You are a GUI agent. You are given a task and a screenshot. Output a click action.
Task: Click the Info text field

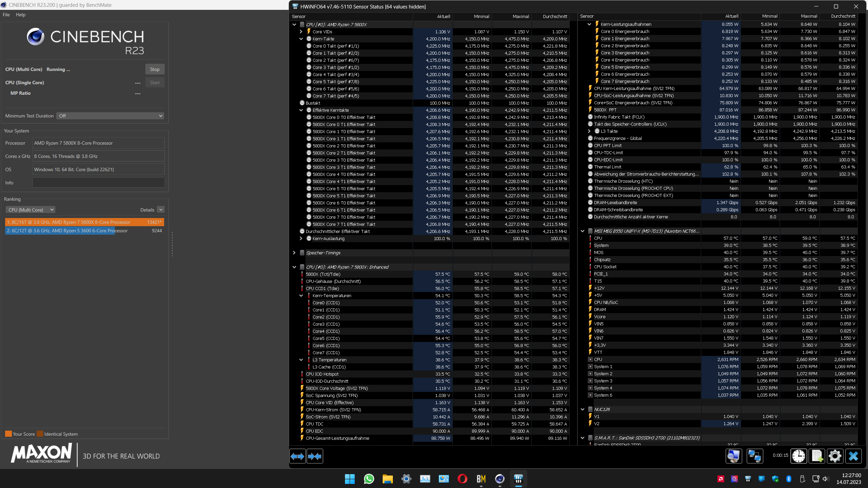tap(99, 183)
